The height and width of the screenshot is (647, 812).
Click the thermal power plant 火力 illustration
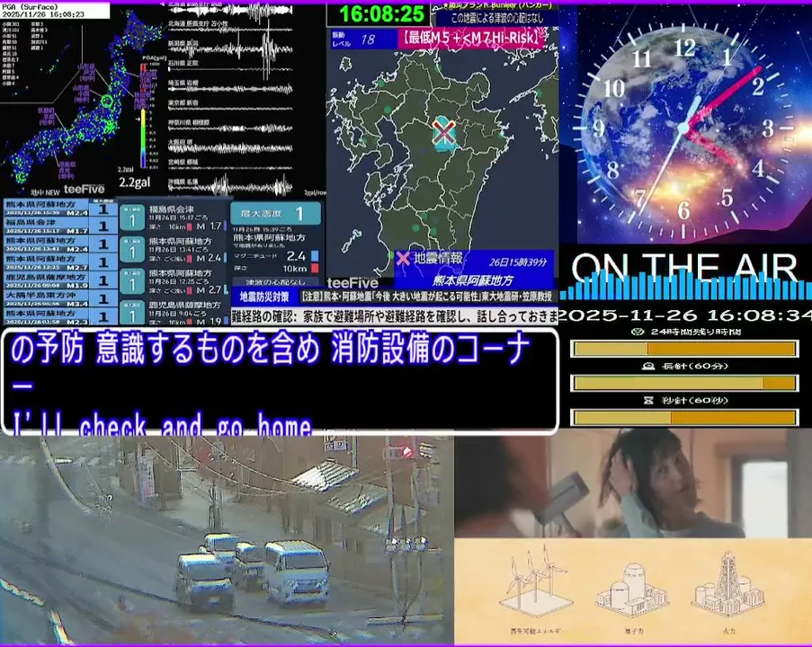click(727, 585)
